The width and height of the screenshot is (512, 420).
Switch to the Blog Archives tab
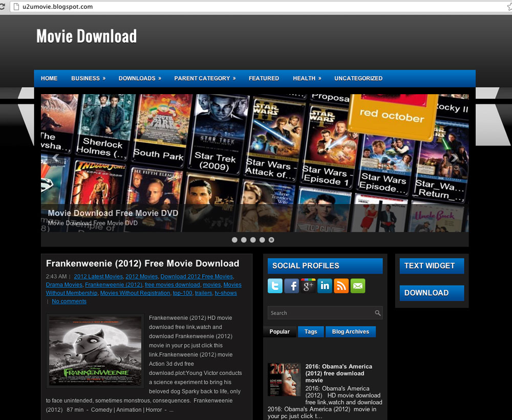[x=350, y=331]
